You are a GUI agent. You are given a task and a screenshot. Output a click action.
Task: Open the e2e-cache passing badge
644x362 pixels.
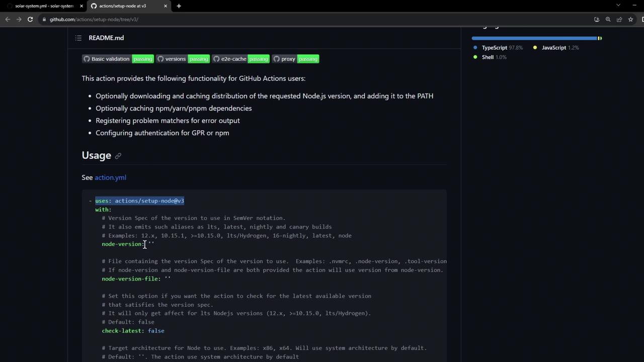[x=240, y=59]
